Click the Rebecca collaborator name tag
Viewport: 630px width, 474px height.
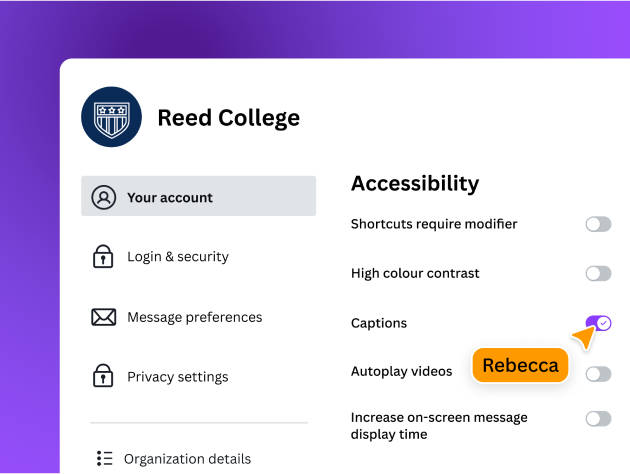click(520, 365)
